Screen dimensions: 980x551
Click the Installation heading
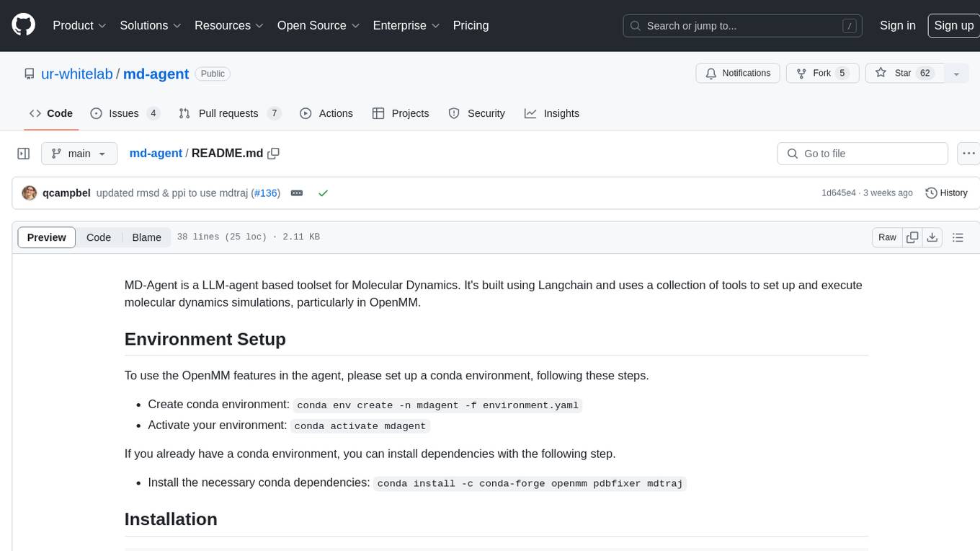[x=171, y=519]
